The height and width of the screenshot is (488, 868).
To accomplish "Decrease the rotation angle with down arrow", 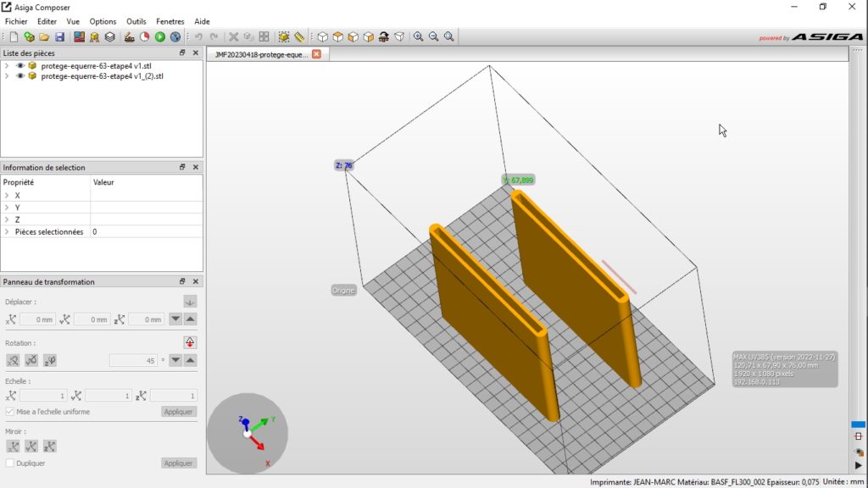I will pos(175,360).
